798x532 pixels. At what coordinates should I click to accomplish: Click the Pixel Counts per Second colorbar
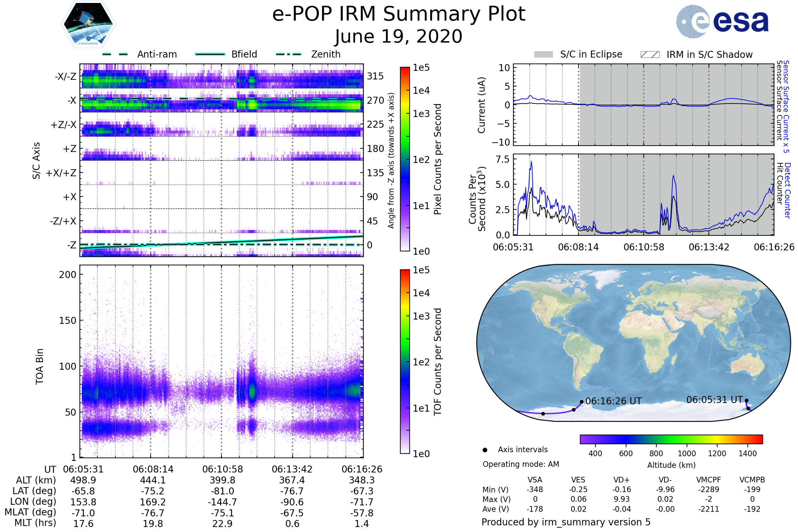point(405,159)
